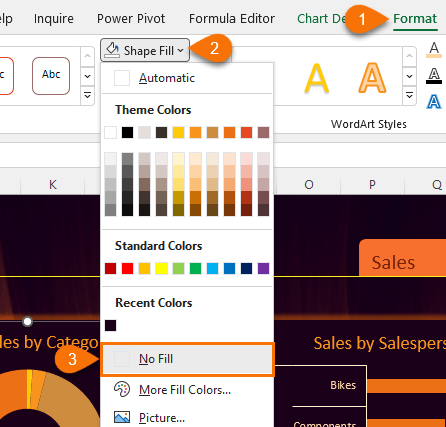The width and height of the screenshot is (446, 427).
Task: Click the orange Sales tab shape
Action: (x=402, y=258)
